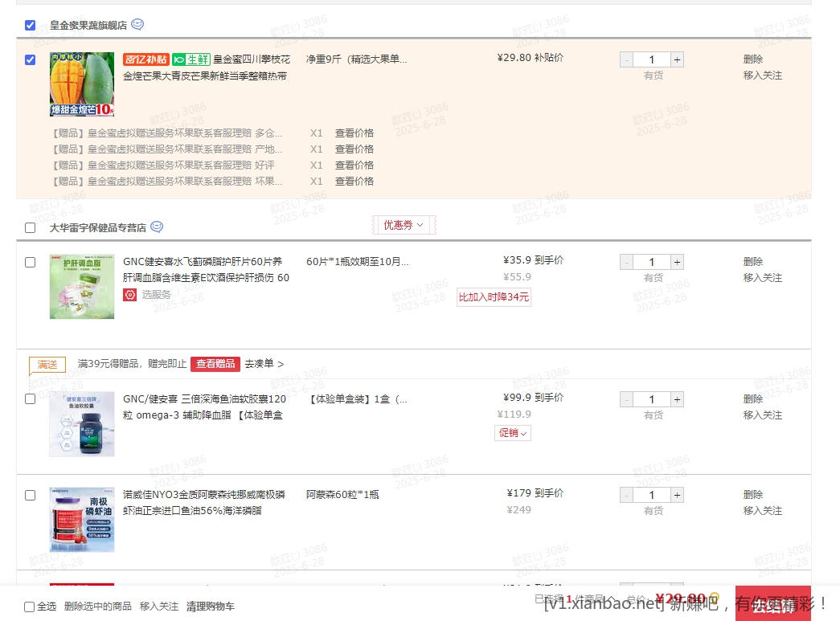The width and height of the screenshot is (840, 621).
Task: Decrease quantity of mango item
Action: coord(627,59)
